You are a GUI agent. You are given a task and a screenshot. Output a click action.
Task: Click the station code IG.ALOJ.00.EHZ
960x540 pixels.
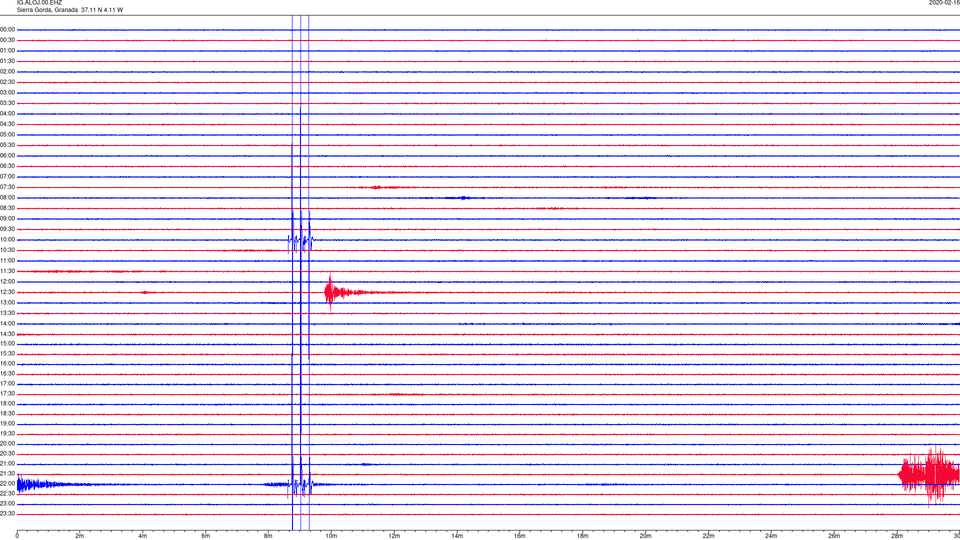[x=39, y=2]
